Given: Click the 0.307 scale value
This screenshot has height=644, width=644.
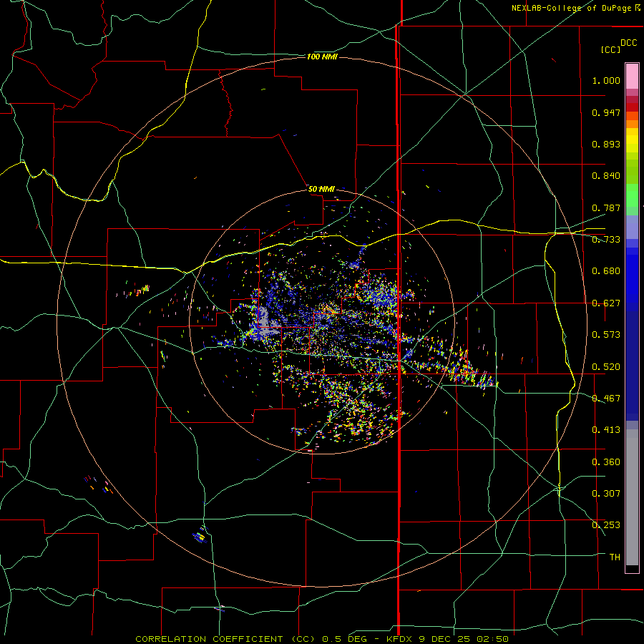Looking at the screenshot, I should [606, 493].
